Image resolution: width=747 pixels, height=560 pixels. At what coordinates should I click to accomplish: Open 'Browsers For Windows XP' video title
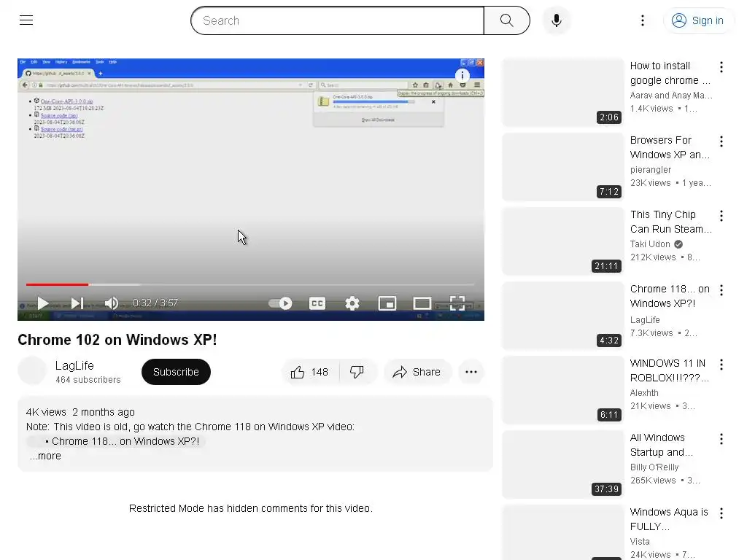click(x=670, y=147)
